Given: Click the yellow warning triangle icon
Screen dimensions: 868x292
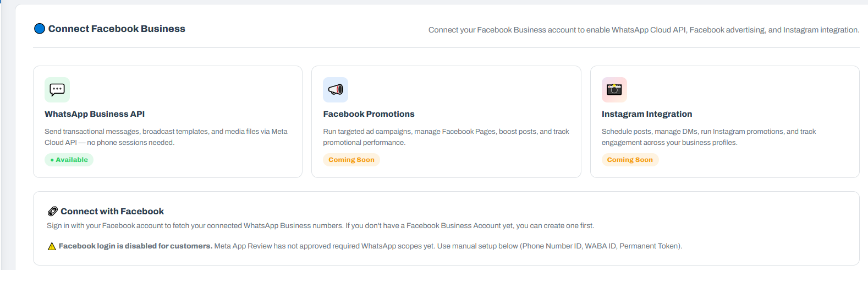Looking at the screenshot, I should 52,246.
